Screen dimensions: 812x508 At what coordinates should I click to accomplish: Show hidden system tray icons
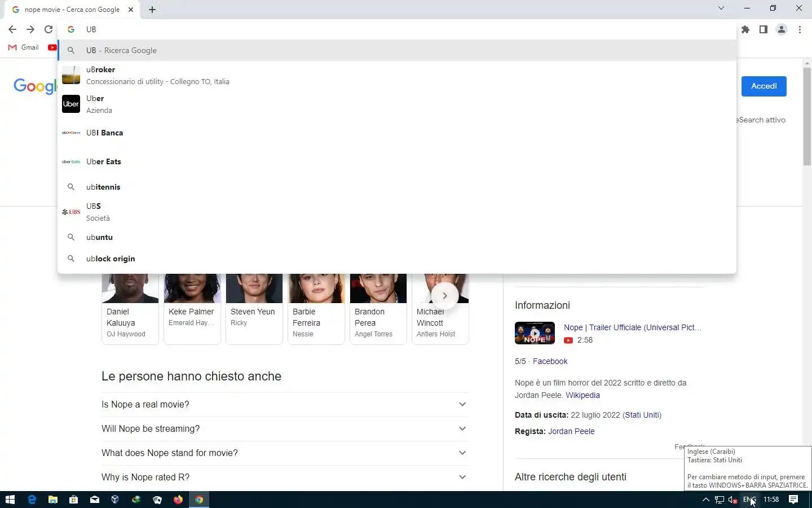705,500
